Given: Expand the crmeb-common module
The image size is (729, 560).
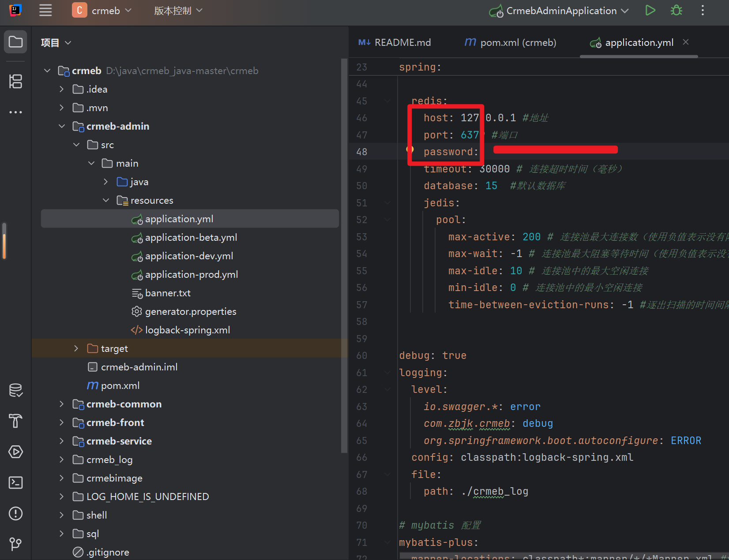Looking at the screenshot, I should (x=62, y=404).
